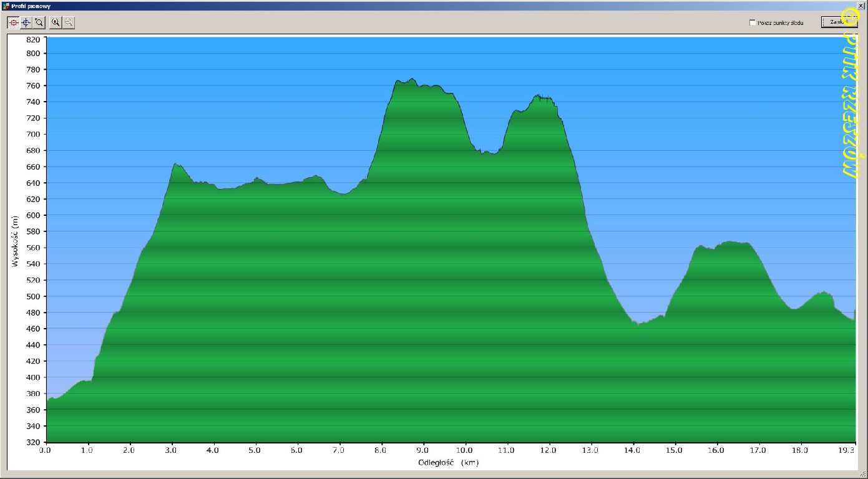Click the valley low point near 14 km
This screenshot has width=868, height=479.
coord(638,324)
